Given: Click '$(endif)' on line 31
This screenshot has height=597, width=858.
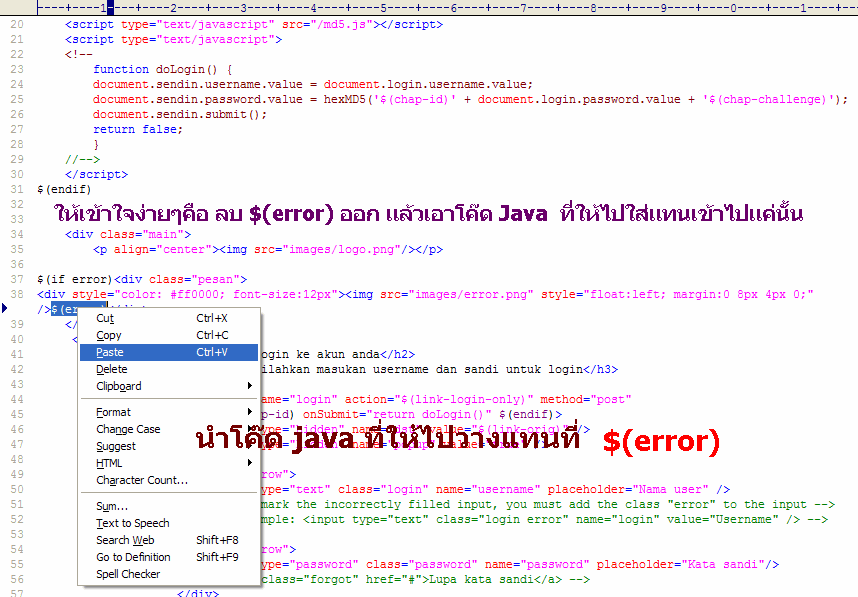Looking at the screenshot, I should tap(64, 189).
